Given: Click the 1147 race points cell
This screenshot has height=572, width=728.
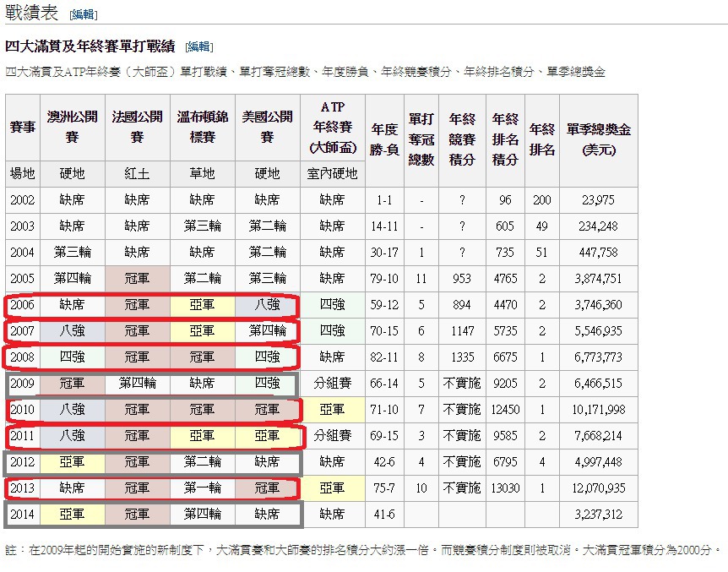Looking at the screenshot, I should 462,331.
